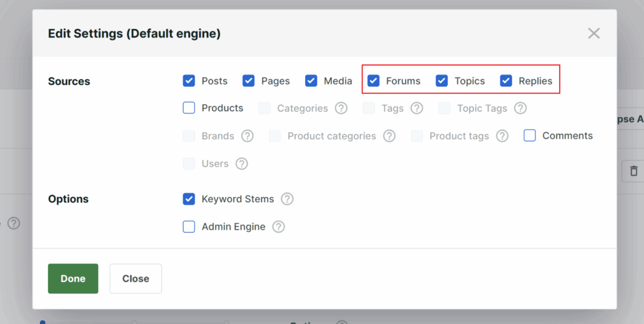Toggle the Topics source checkbox
The image size is (644, 324).
pos(441,81)
